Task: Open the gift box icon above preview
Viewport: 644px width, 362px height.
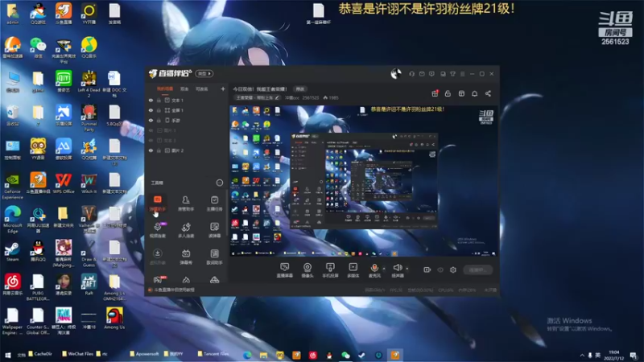Action: coord(435,93)
